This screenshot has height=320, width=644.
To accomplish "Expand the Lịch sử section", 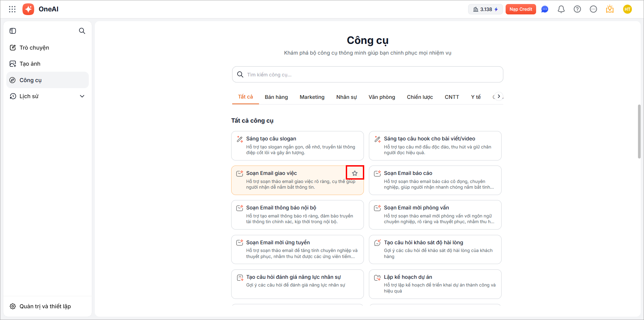I will pyautogui.click(x=82, y=97).
